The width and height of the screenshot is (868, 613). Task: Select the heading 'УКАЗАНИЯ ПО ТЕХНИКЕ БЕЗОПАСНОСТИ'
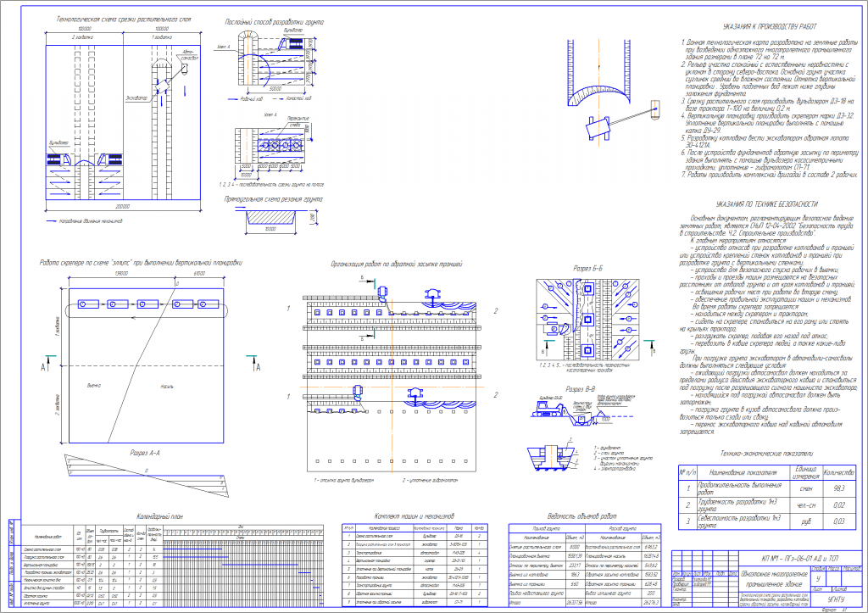(766, 204)
